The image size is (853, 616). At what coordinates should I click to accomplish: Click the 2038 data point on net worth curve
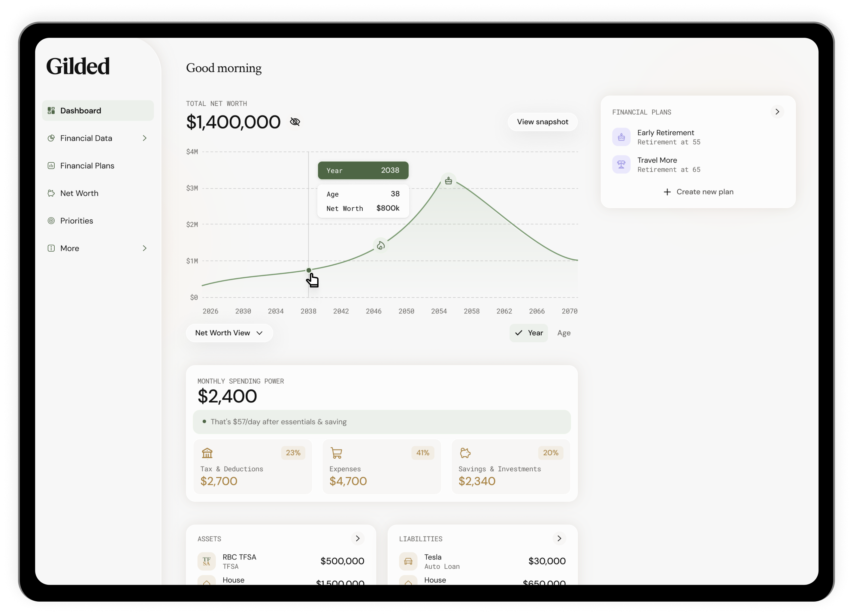pos(309,270)
